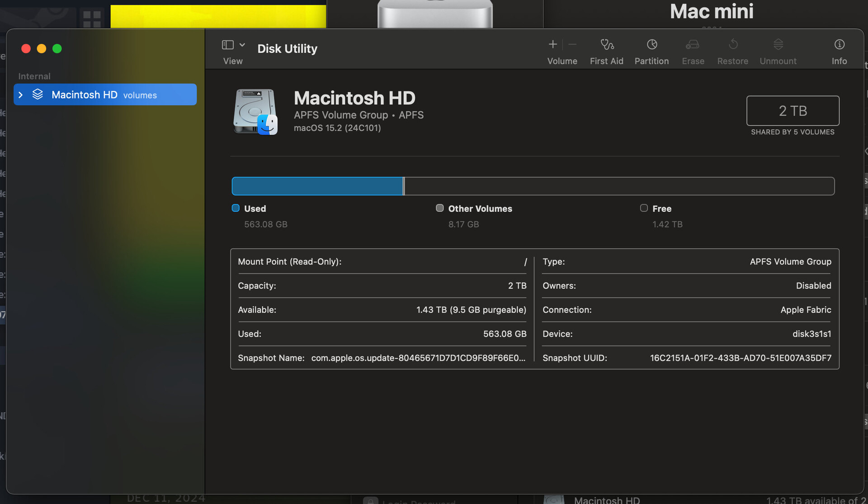
Task: Add a volume with the plus icon
Action: (552, 44)
